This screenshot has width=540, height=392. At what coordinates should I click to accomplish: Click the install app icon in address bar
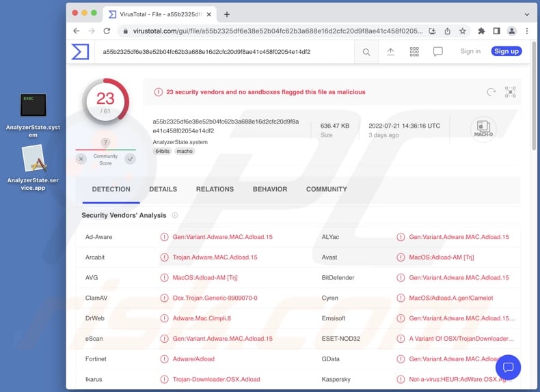(432, 31)
